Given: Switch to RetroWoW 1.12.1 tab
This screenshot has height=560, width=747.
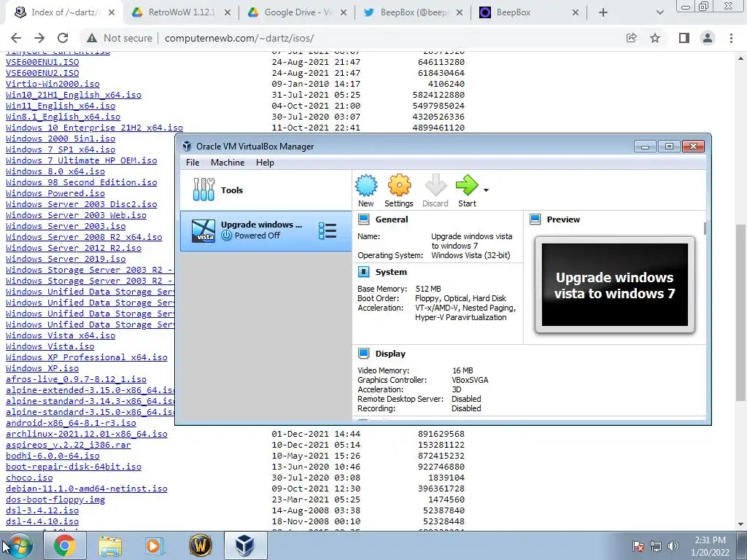Looking at the screenshot, I should coord(181,12).
